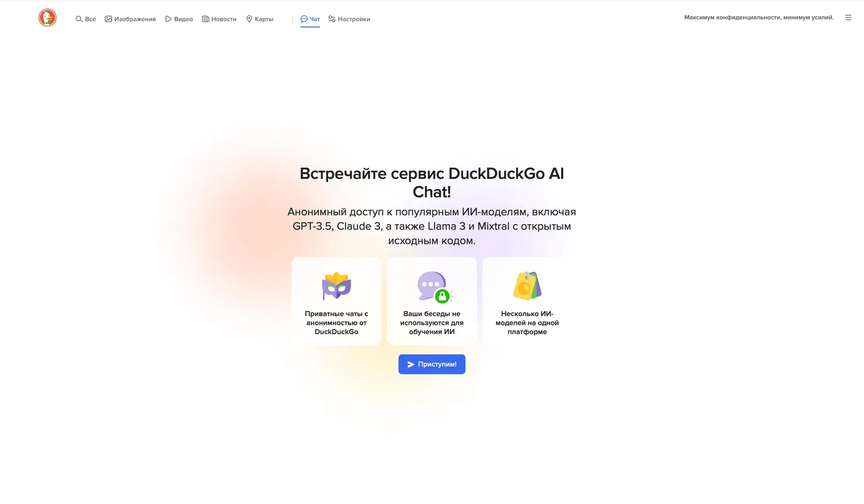The image size is (864, 504).
Task: Click the Приватные чаты с анонимностью card text
Action: click(336, 323)
